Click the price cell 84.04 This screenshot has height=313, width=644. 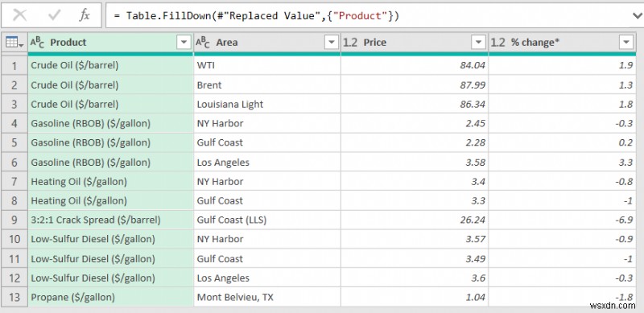[x=415, y=65]
